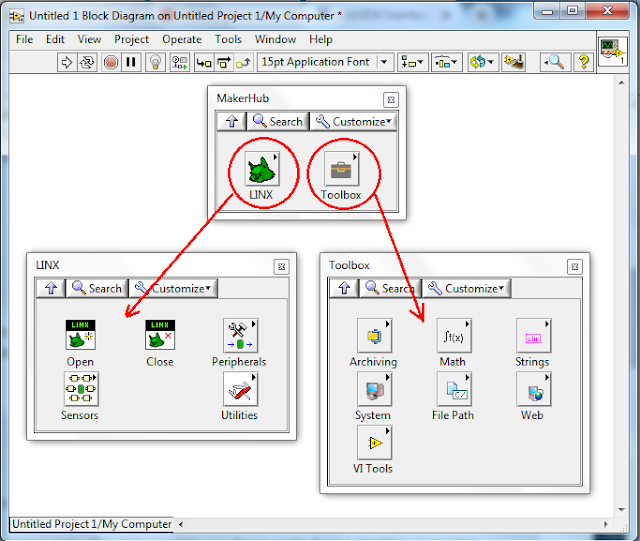The height and width of the screenshot is (541, 640).
Task: Open the VI Tools subpalette
Action: 374,442
